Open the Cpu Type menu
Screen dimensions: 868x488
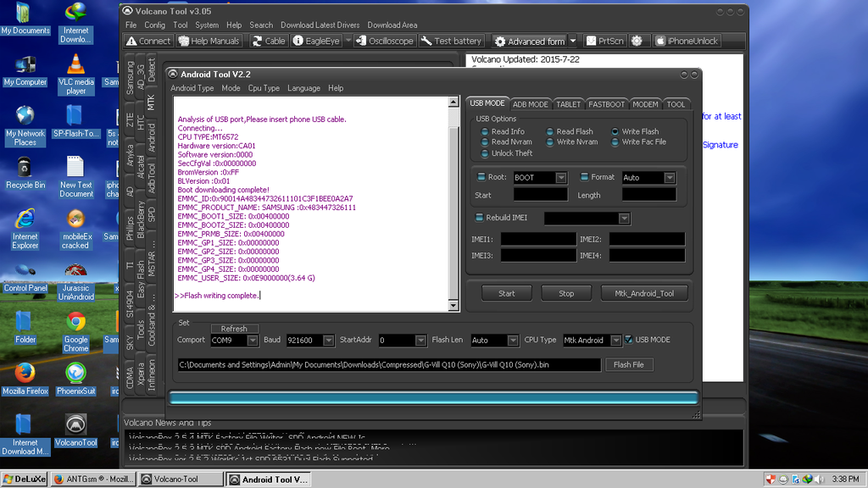(x=263, y=88)
